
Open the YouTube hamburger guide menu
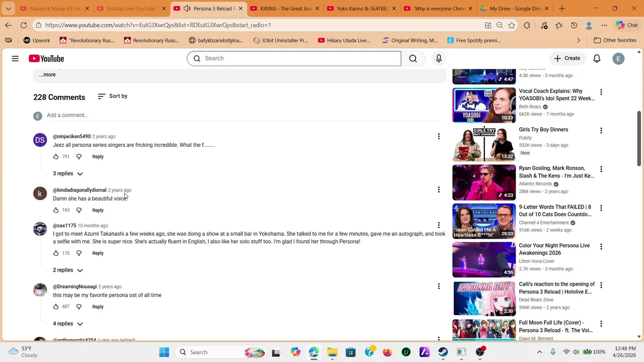point(15,59)
